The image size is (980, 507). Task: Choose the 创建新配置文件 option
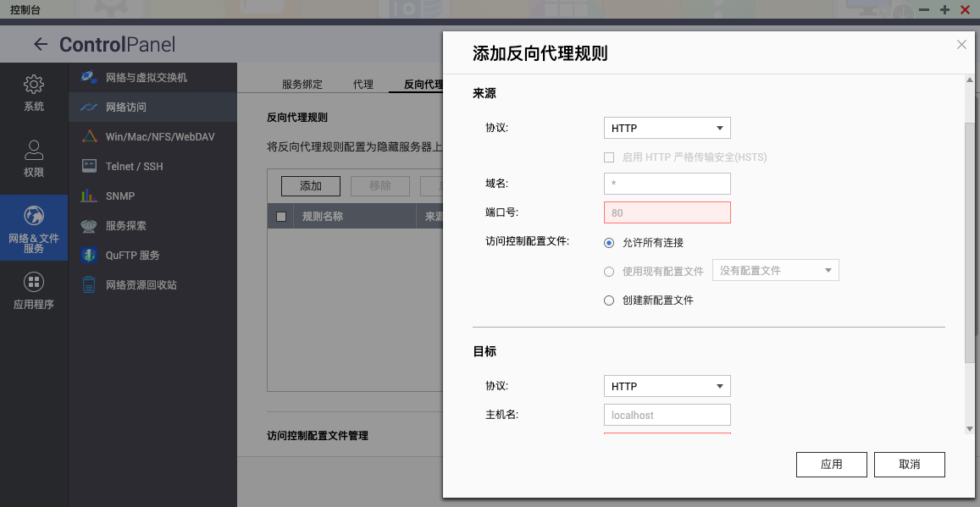tap(608, 300)
